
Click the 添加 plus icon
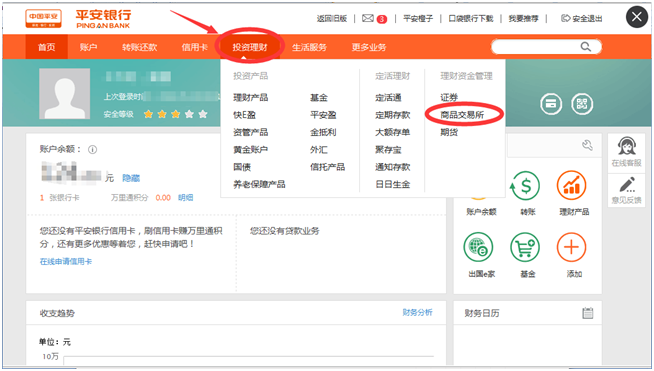click(x=571, y=247)
